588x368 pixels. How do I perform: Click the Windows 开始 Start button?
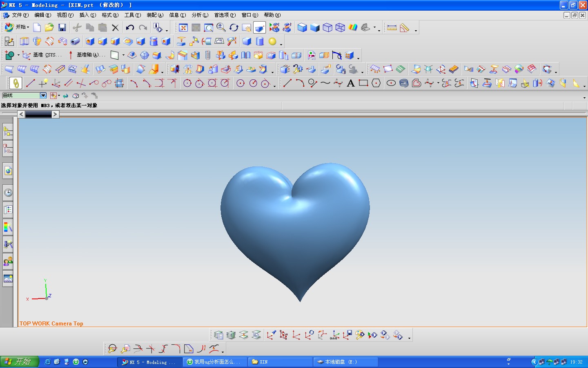[20, 362]
